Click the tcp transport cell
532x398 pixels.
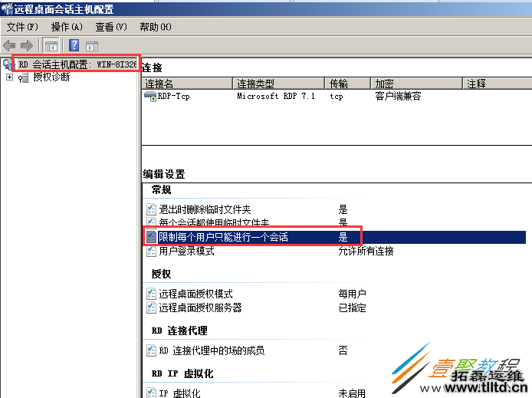(337, 97)
